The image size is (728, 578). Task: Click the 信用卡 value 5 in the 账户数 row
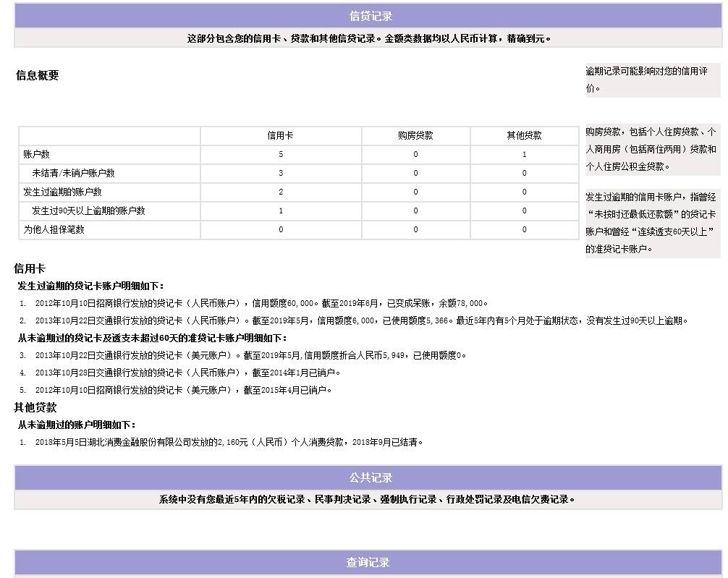[x=281, y=154]
